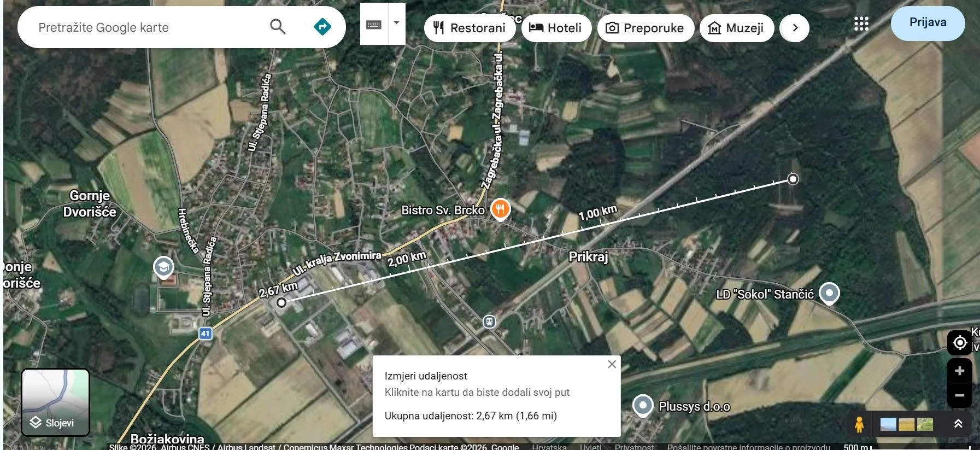Close the Izmjeri udaljenost panel
980x450 pixels.
point(612,364)
